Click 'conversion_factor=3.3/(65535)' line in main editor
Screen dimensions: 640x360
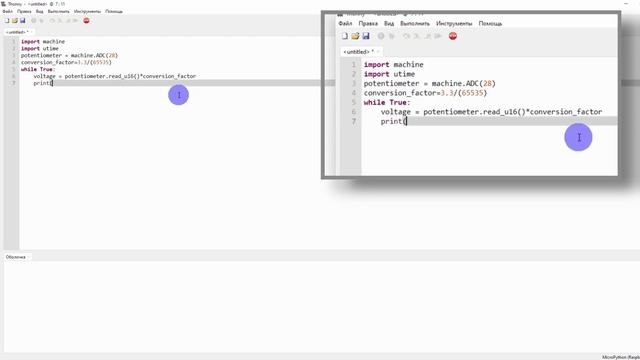[66, 62]
